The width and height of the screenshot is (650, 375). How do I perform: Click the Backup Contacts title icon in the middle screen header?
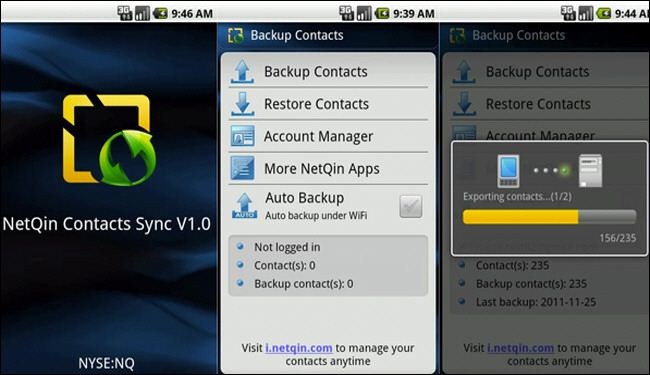pos(235,36)
